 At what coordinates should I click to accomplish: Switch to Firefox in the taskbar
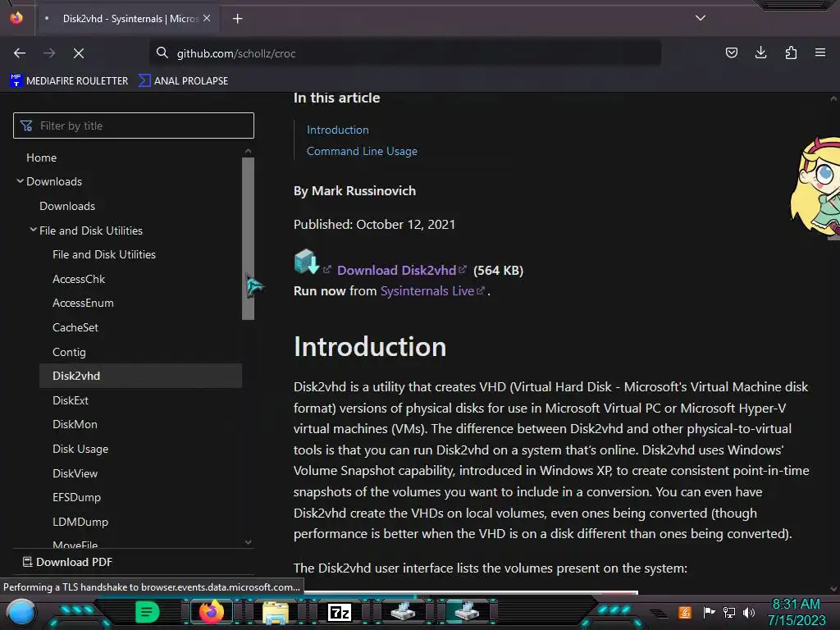coord(211,612)
